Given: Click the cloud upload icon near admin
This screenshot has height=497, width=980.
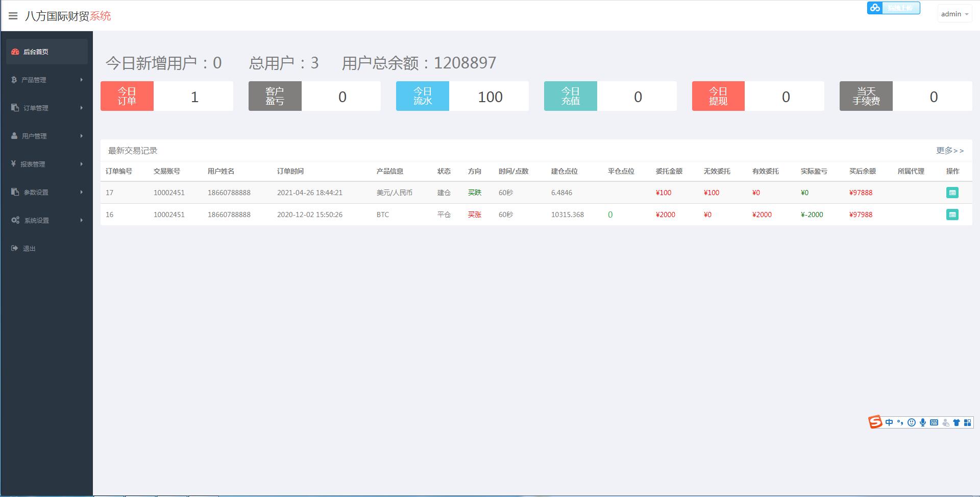Looking at the screenshot, I should click(x=874, y=8).
